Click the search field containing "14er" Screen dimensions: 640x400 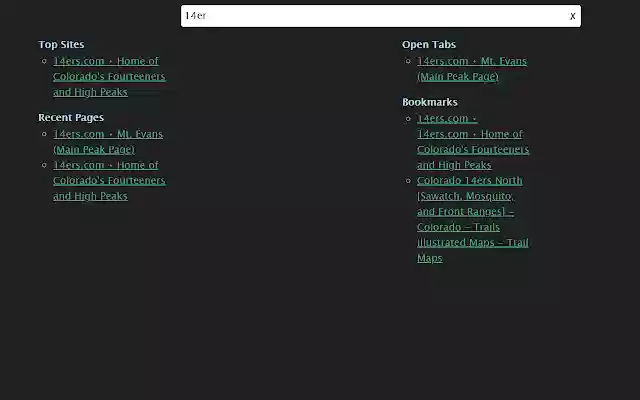tap(380, 16)
